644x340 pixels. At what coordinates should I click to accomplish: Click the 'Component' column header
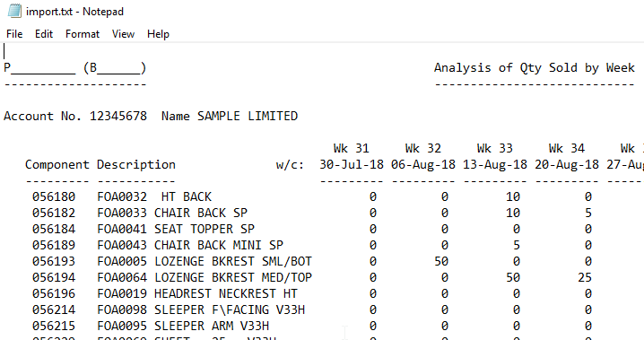(x=57, y=165)
